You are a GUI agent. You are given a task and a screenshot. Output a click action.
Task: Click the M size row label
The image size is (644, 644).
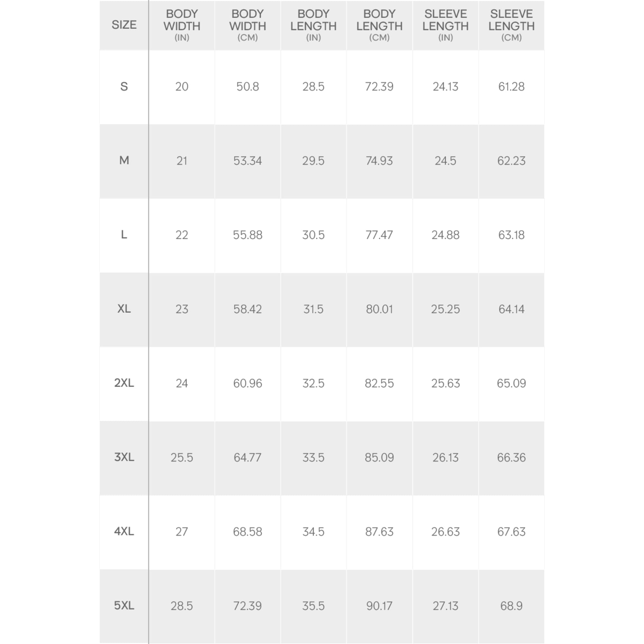tap(124, 161)
